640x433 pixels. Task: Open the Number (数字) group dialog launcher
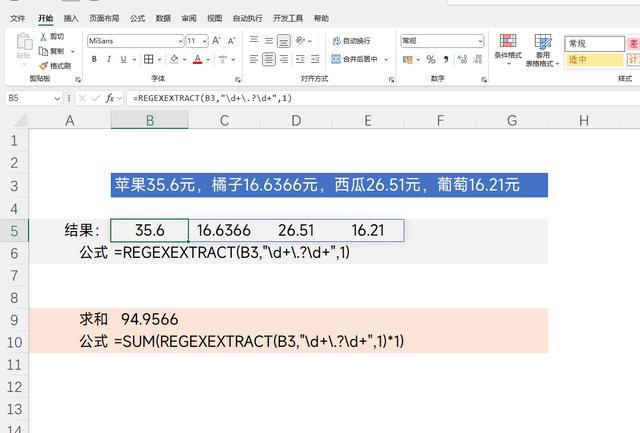(484, 80)
